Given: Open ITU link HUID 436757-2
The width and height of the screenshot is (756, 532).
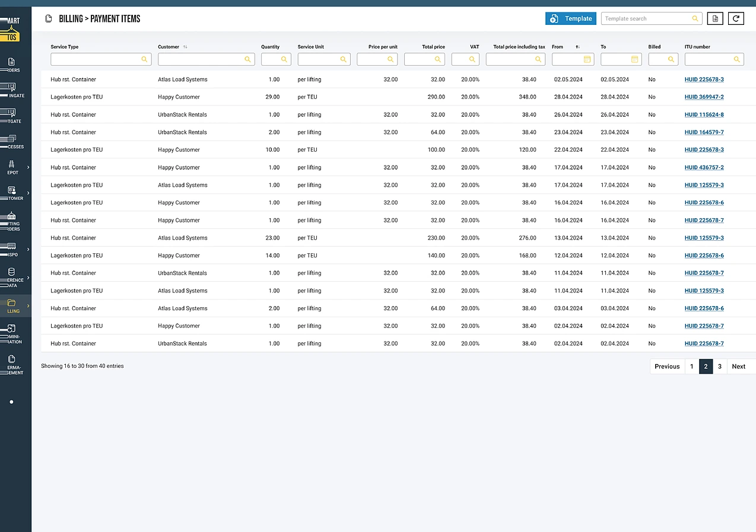Looking at the screenshot, I should pyautogui.click(x=704, y=168).
